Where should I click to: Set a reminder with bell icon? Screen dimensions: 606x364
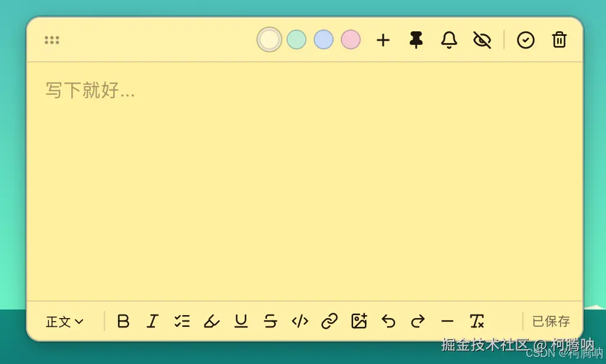(x=449, y=40)
